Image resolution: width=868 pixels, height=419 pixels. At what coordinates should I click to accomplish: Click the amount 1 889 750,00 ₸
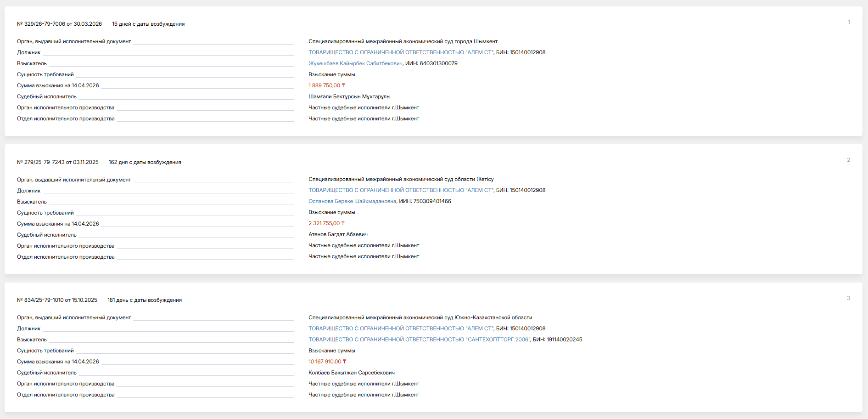click(x=326, y=85)
